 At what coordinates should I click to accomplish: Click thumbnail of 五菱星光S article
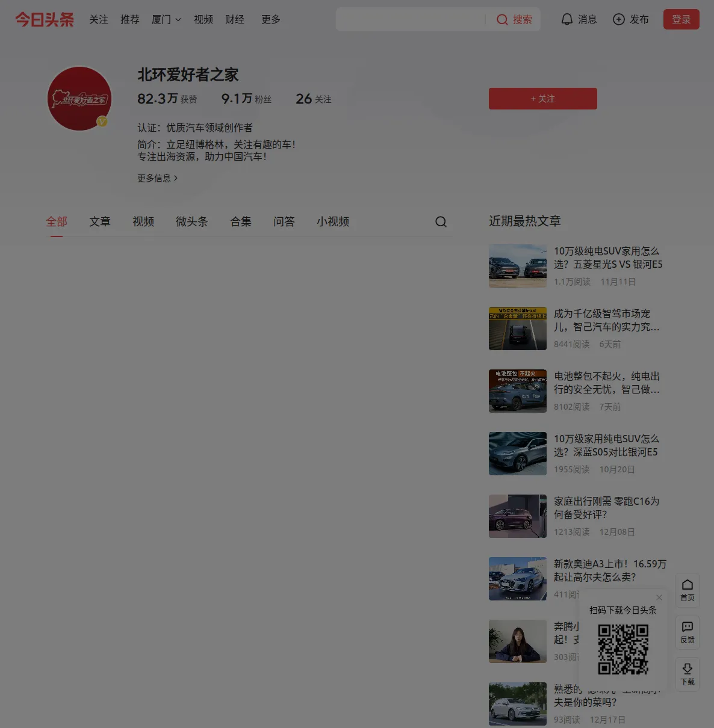point(518,266)
